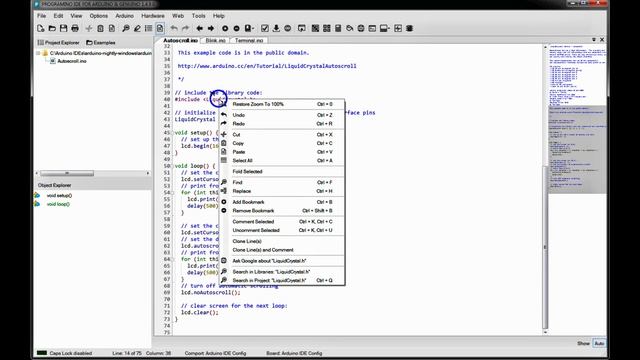
Task: Create a new file with toolbar icon
Action: click(40, 28)
